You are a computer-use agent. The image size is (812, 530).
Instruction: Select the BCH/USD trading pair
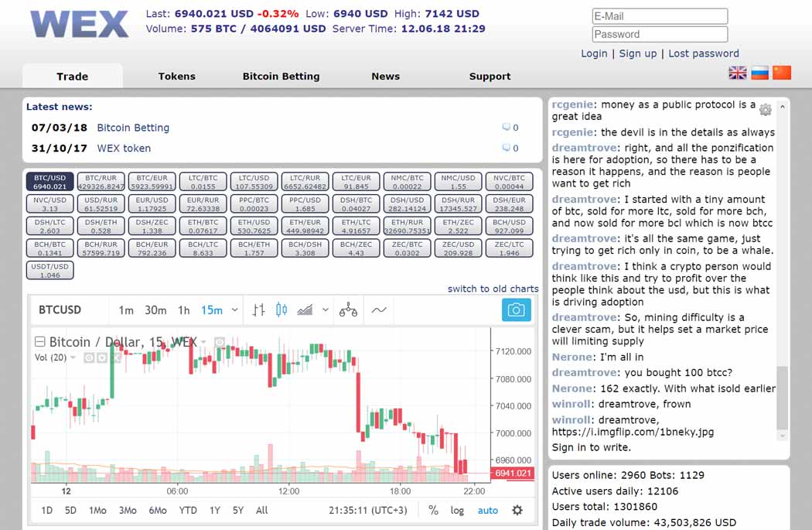(509, 227)
